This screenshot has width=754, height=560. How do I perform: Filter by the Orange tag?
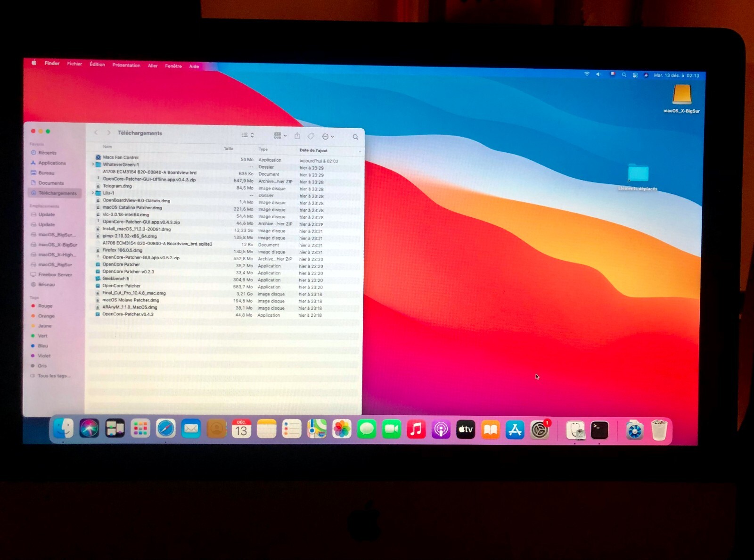click(46, 316)
